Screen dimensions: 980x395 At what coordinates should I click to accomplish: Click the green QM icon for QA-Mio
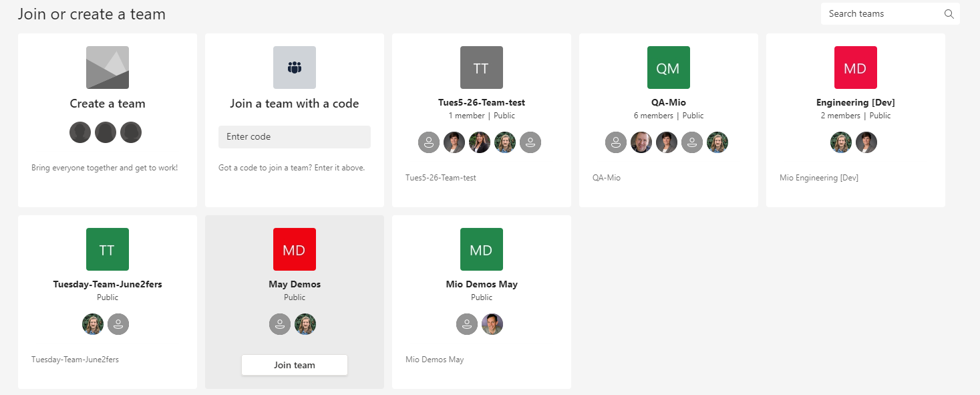click(x=668, y=67)
